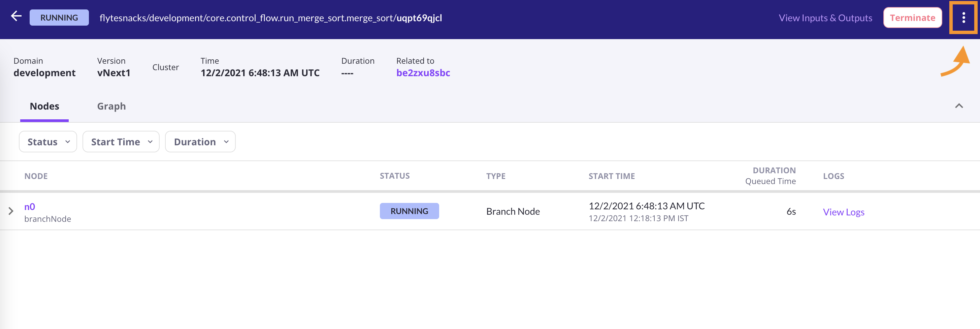Expand the n0 branchNode row
Image resolution: width=980 pixels, height=329 pixels.
point(11,211)
